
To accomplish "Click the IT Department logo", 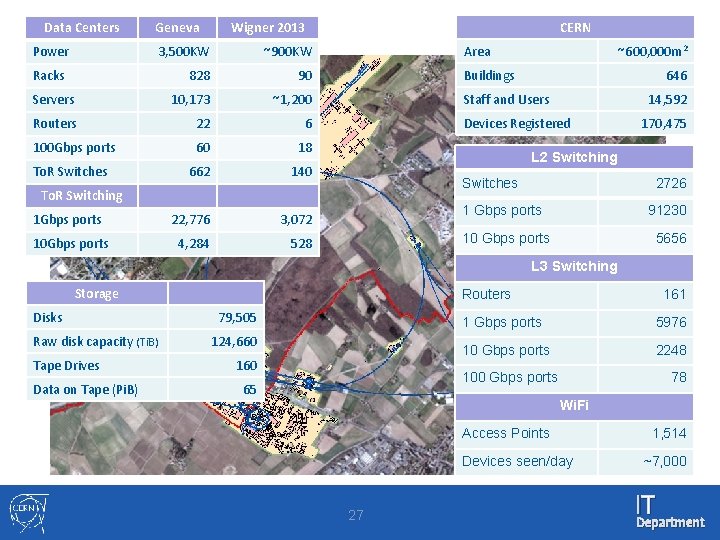I will [x=670, y=512].
